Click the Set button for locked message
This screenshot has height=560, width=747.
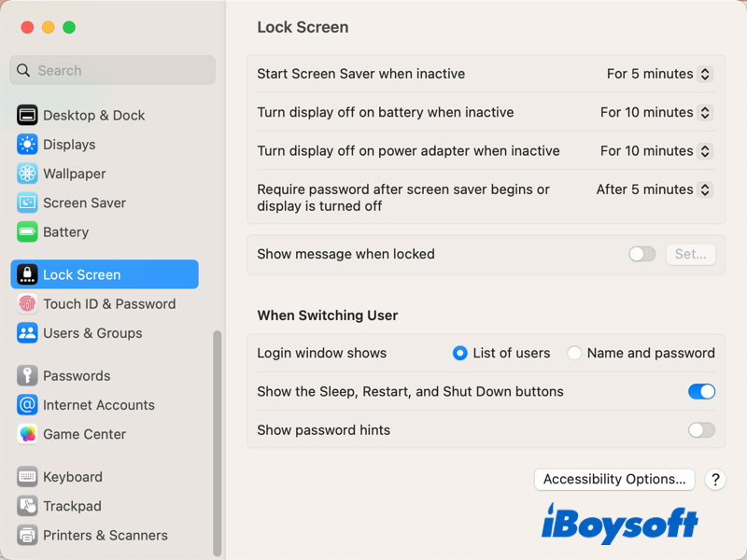pos(691,254)
